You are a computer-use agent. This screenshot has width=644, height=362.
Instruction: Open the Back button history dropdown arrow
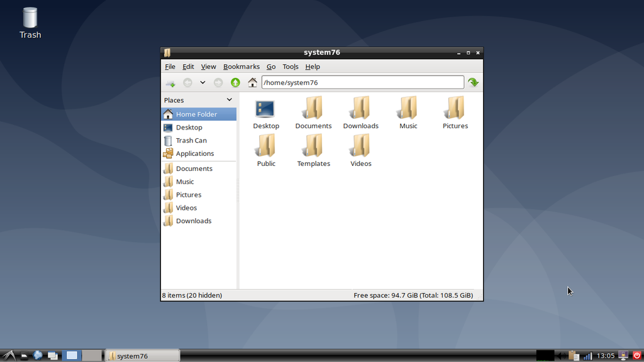tap(202, 82)
